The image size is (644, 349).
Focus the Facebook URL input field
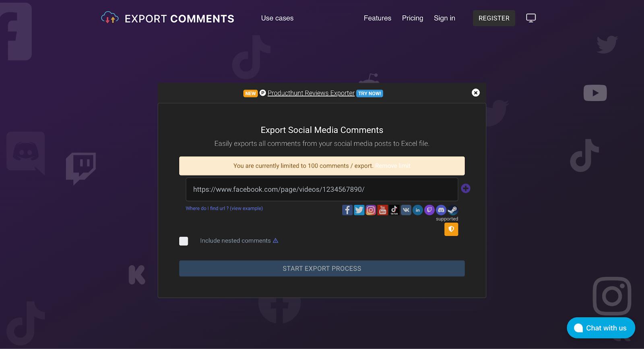pos(322,189)
